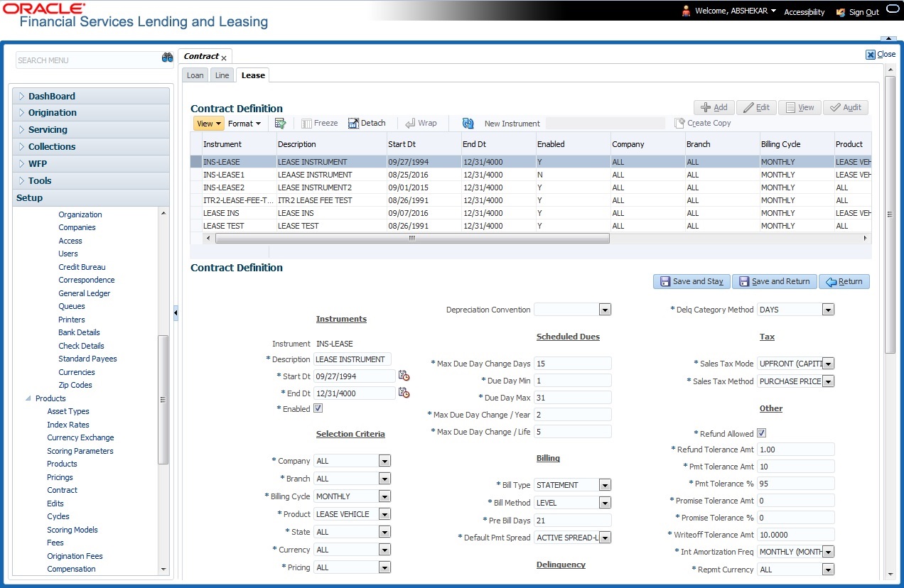Click the Save and Return button
The width and height of the screenshot is (904, 588).
point(774,281)
